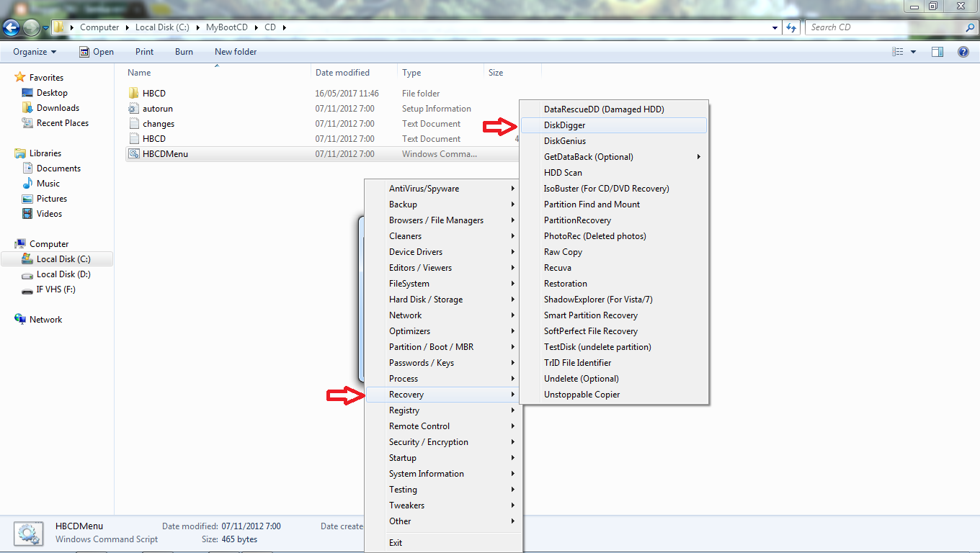
Task: Open the Tweakers submenu
Action: (442, 505)
